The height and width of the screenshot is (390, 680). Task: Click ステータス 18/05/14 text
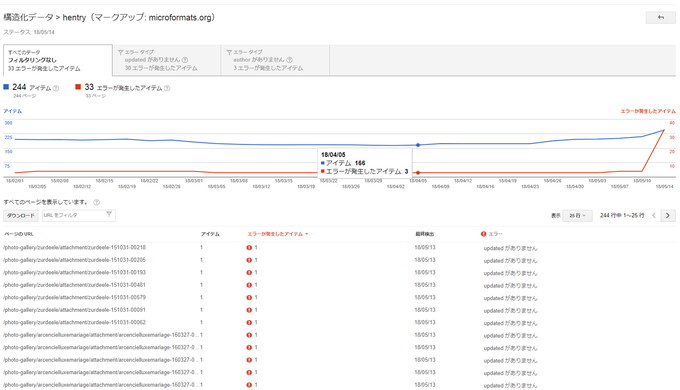(x=29, y=32)
